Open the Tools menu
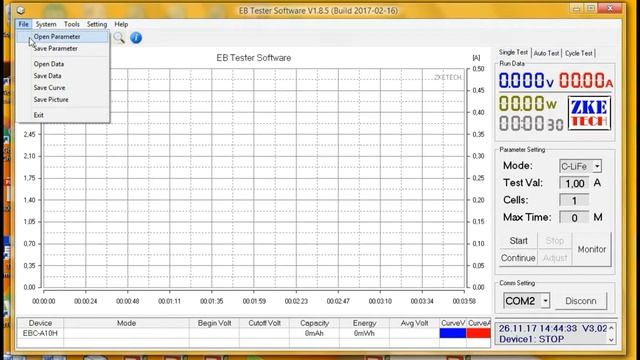The width and height of the screenshot is (640, 360). pos(72,24)
